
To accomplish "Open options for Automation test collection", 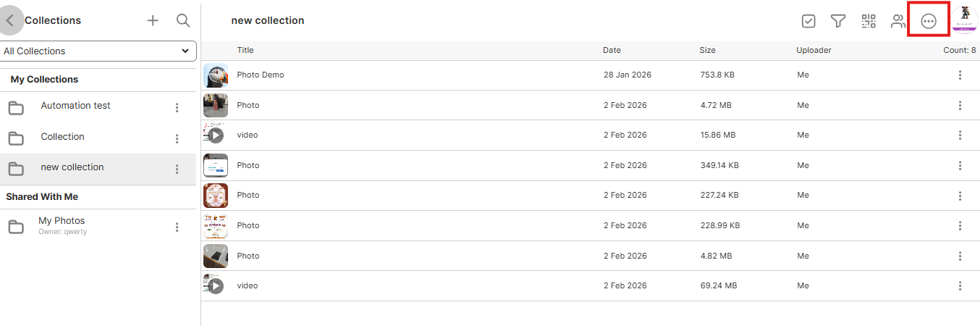I will click(177, 108).
